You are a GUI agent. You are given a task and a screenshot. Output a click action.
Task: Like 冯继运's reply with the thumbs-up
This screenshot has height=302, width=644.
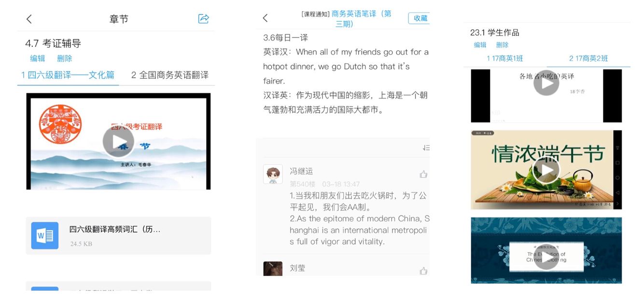pyautogui.click(x=423, y=174)
